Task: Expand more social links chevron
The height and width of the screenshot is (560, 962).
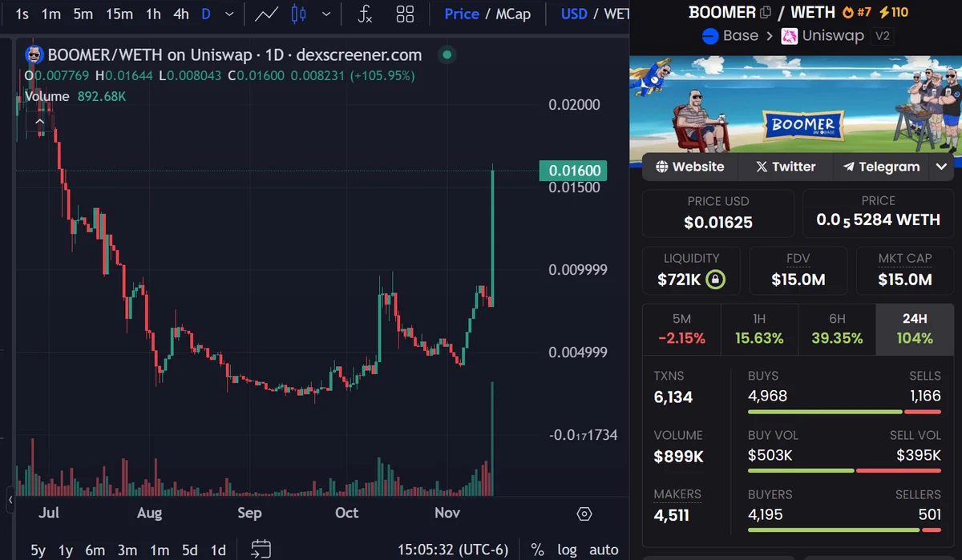Action: (942, 167)
